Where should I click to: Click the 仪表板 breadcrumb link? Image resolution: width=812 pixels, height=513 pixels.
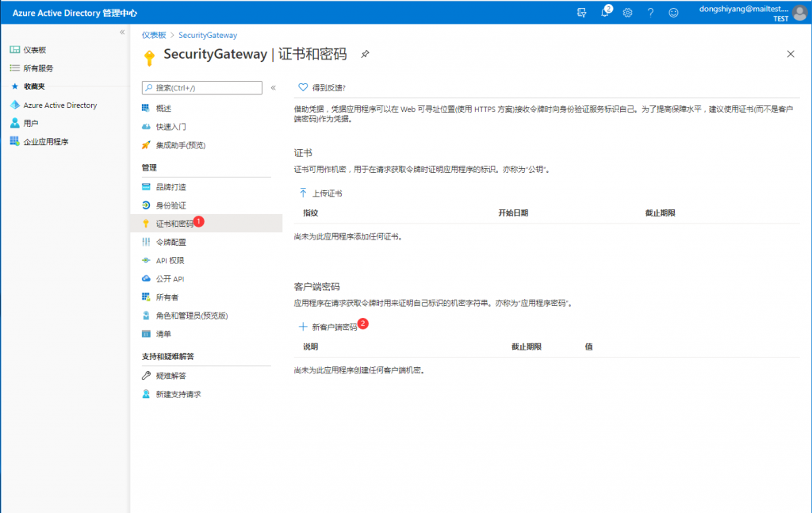tap(154, 35)
